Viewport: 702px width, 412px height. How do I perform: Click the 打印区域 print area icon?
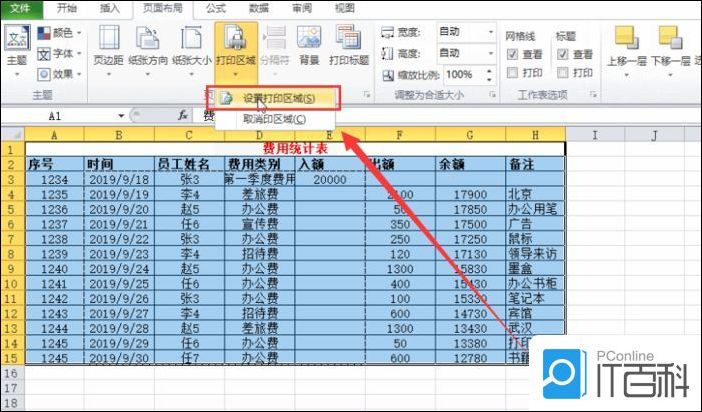tap(236, 39)
